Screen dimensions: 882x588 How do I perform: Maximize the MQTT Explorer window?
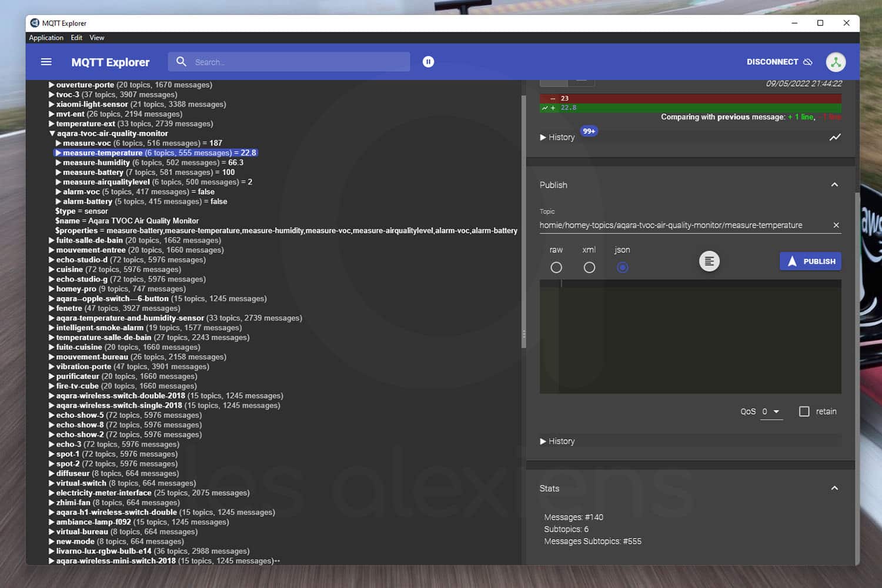[820, 23]
